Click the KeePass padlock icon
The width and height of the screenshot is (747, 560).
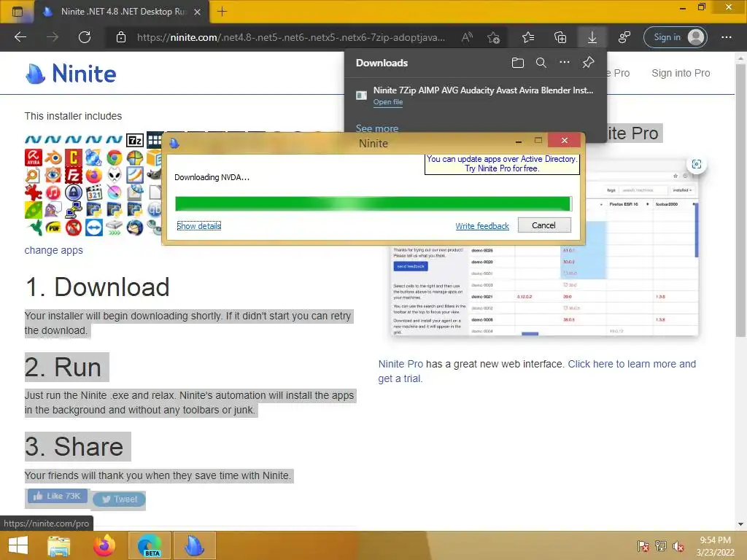pos(74,192)
